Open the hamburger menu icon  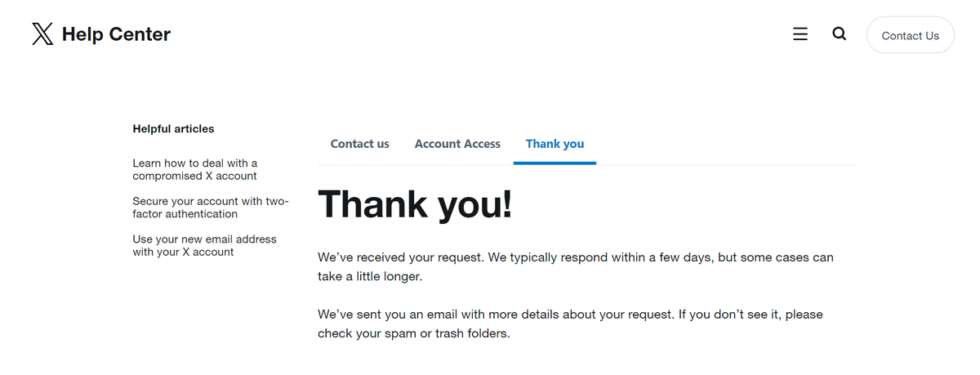coord(800,34)
